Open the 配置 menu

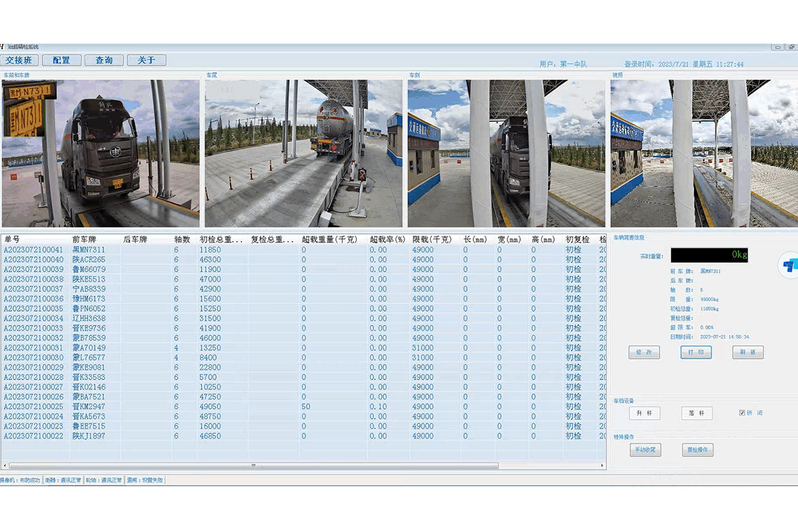point(62,60)
